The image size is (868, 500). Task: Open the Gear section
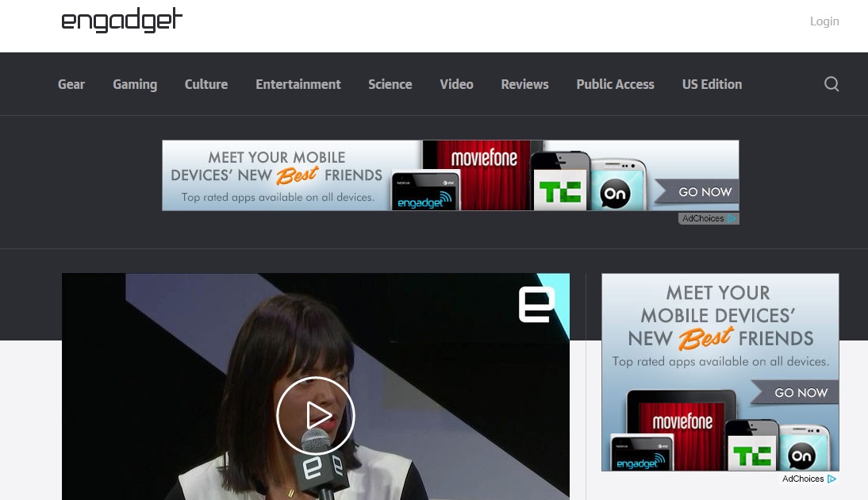pos(71,84)
